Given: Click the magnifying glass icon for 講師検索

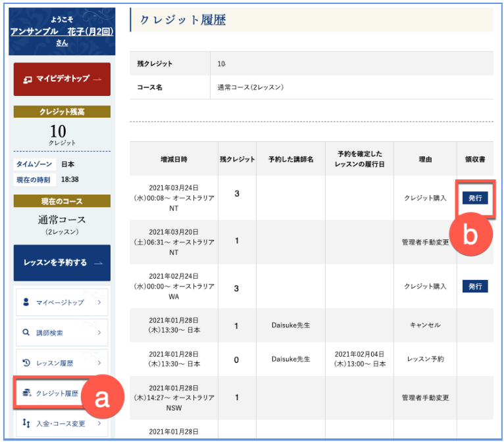Looking at the screenshot, I should point(26,333).
